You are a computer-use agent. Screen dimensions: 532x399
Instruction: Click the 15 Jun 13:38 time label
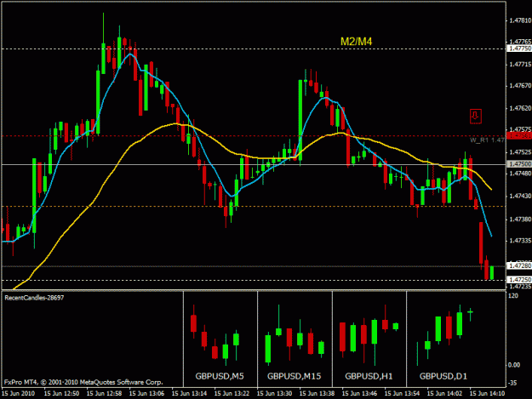click(317, 393)
